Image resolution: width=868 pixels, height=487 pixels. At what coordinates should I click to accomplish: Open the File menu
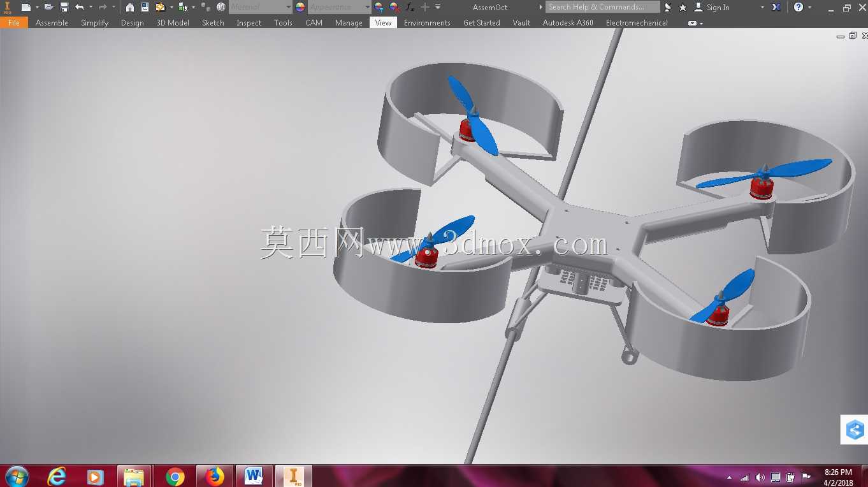pos(14,22)
